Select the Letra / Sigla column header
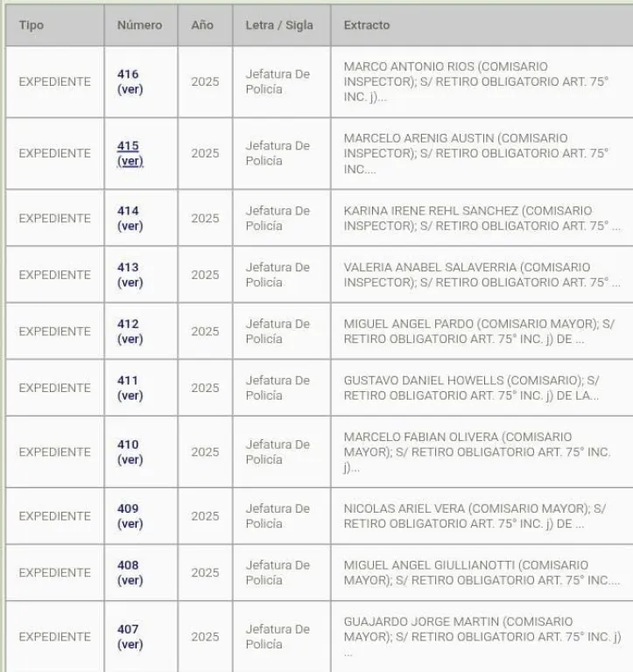Image resolution: width=633 pixels, height=672 pixels. (x=278, y=25)
